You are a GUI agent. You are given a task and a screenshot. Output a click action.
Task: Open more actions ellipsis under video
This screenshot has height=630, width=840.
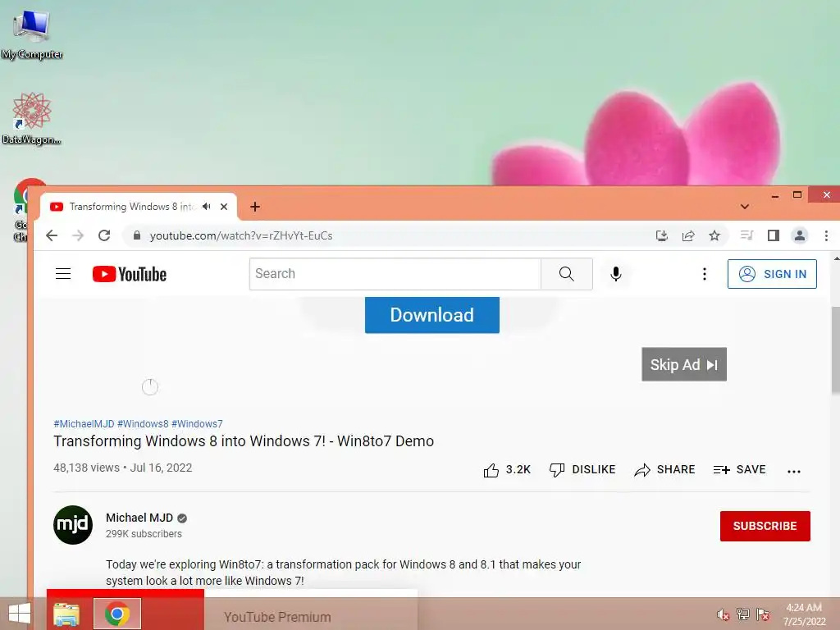tap(794, 472)
